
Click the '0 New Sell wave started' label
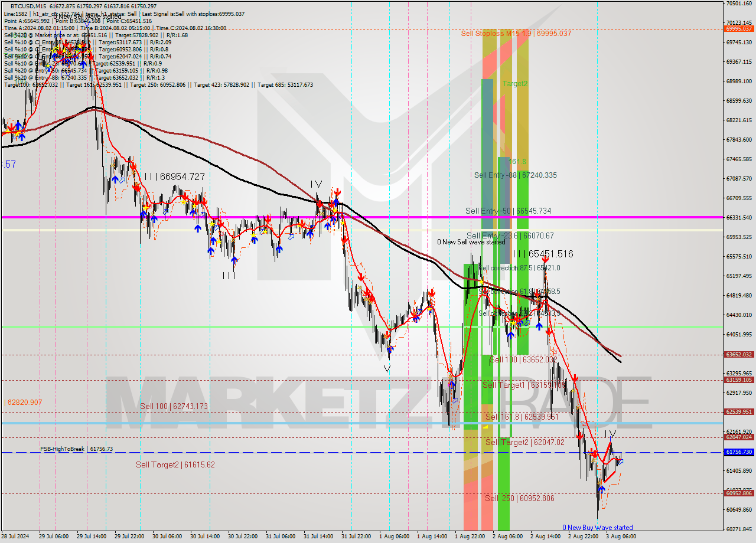tap(471, 242)
